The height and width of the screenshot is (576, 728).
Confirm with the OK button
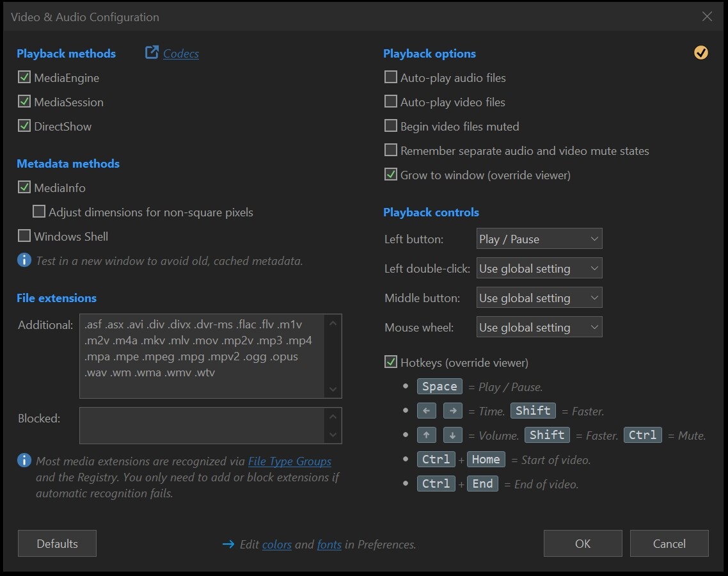coord(583,543)
